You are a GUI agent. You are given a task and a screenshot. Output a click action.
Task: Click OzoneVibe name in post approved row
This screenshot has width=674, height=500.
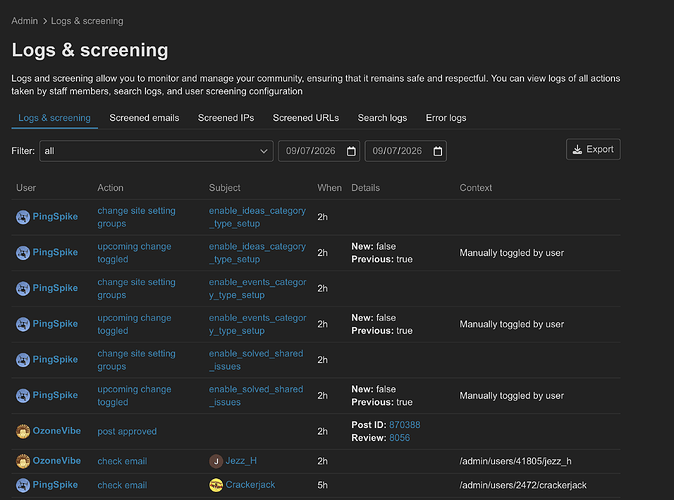pos(57,431)
